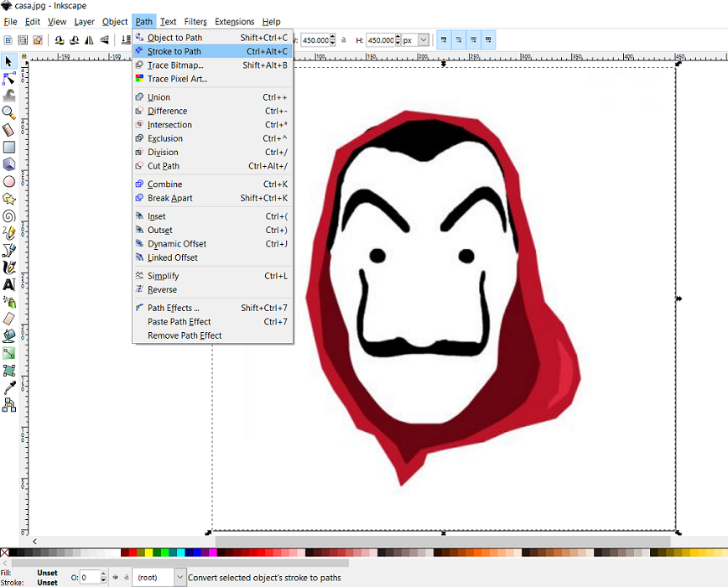This screenshot has width=728, height=587.
Task: Rotate selection 90° counter-clockwise
Action: (x=59, y=40)
